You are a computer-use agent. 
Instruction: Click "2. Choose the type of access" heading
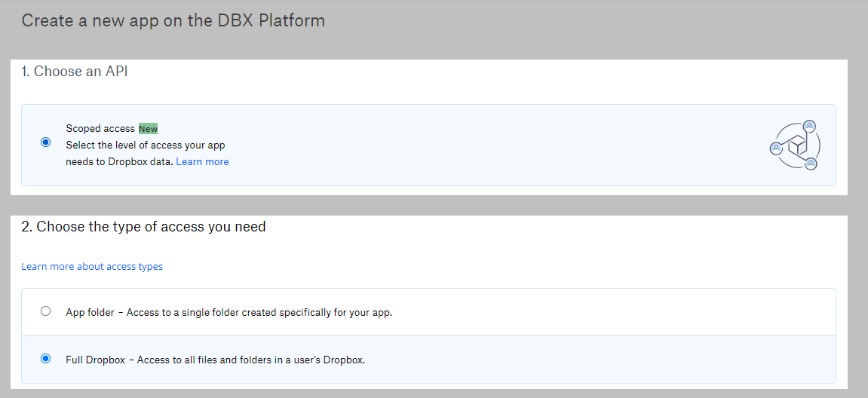(x=143, y=226)
